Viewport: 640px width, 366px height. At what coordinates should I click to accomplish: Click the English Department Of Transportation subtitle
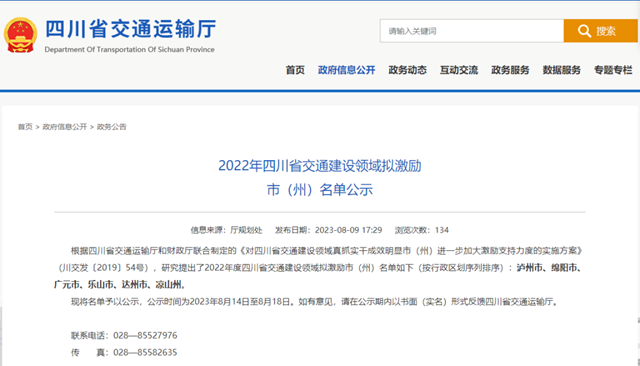click(x=129, y=49)
